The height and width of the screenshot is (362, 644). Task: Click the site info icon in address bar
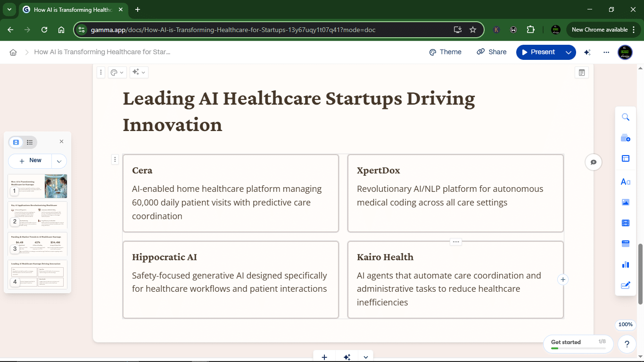pyautogui.click(x=82, y=30)
